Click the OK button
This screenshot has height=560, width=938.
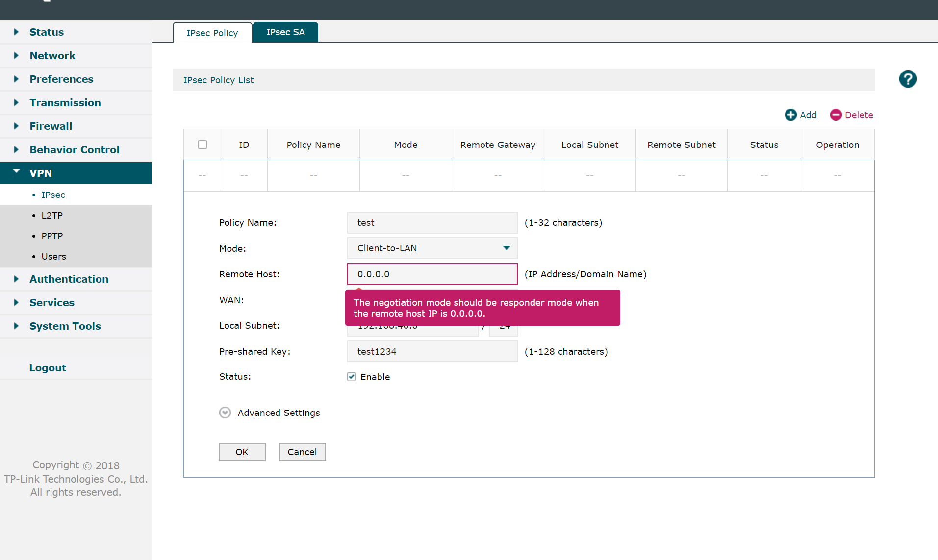point(242,452)
